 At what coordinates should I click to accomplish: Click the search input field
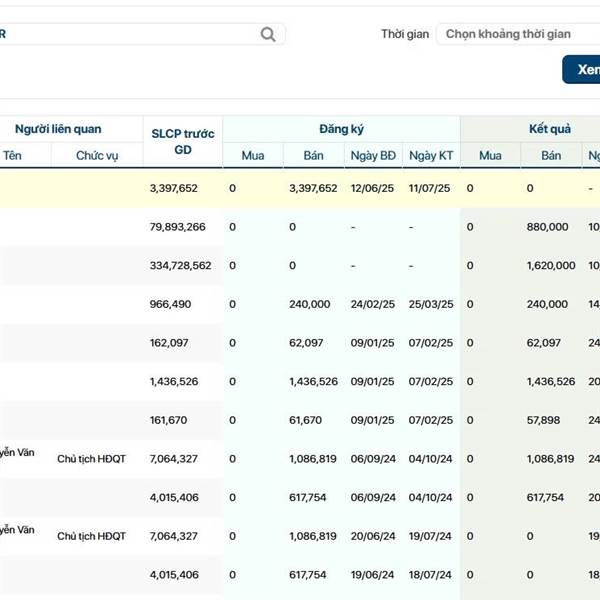[x=142, y=34]
